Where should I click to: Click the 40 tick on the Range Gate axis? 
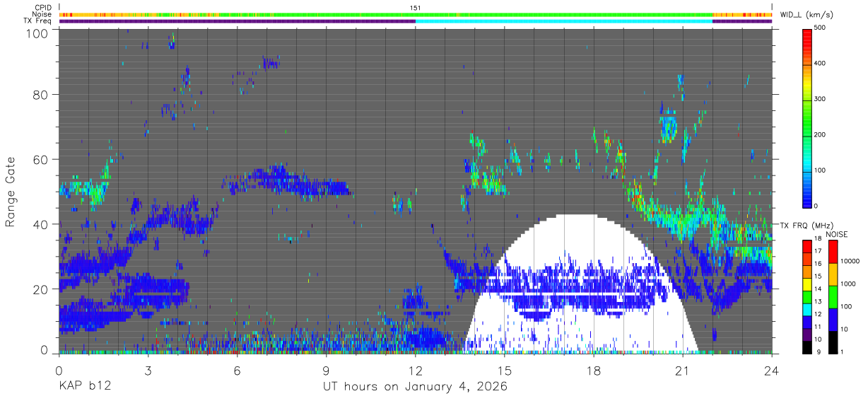click(x=41, y=225)
